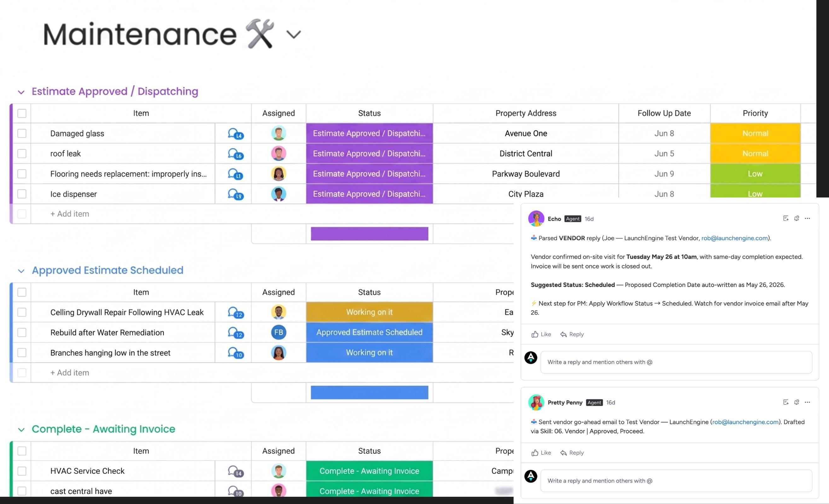Click the Item column header in Complete - Awaiting Invoice
Image resolution: width=829 pixels, height=504 pixels.
click(141, 451)
